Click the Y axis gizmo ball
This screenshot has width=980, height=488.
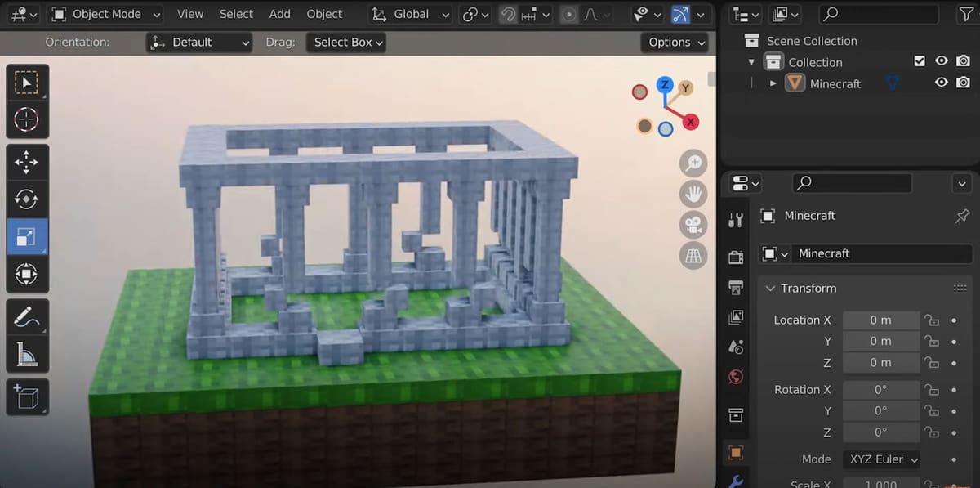[x=686, y=87]
